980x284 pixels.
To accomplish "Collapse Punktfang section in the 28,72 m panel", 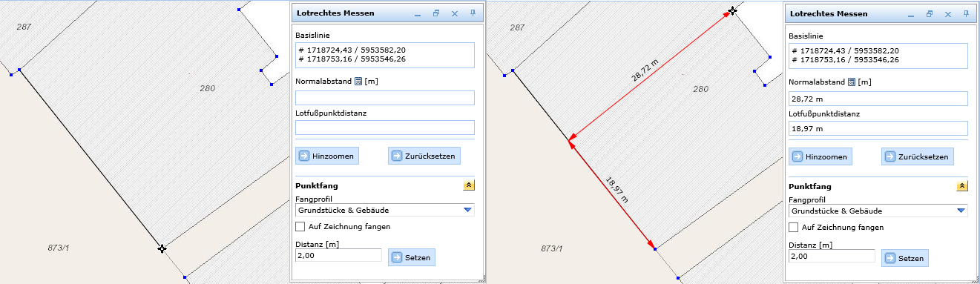I will [962, 186].
